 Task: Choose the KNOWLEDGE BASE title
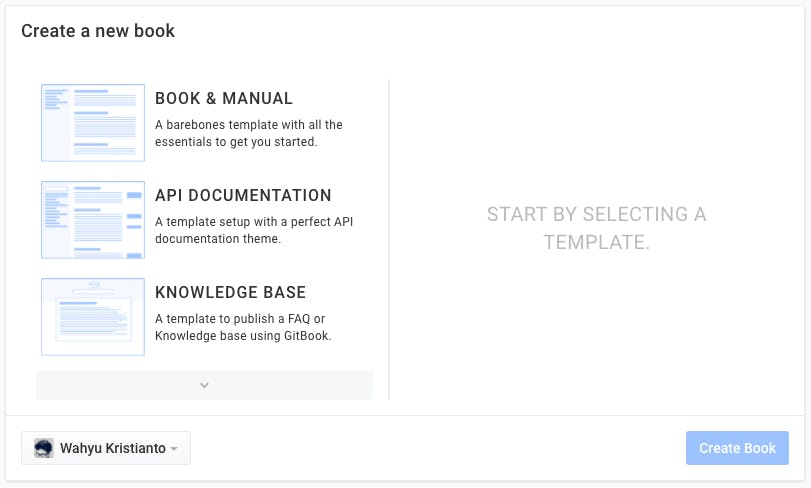pyautogui.click(x=231, y=292)
